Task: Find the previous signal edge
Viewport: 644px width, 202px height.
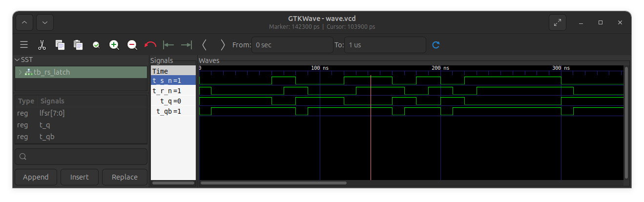Action: point(205,45)
